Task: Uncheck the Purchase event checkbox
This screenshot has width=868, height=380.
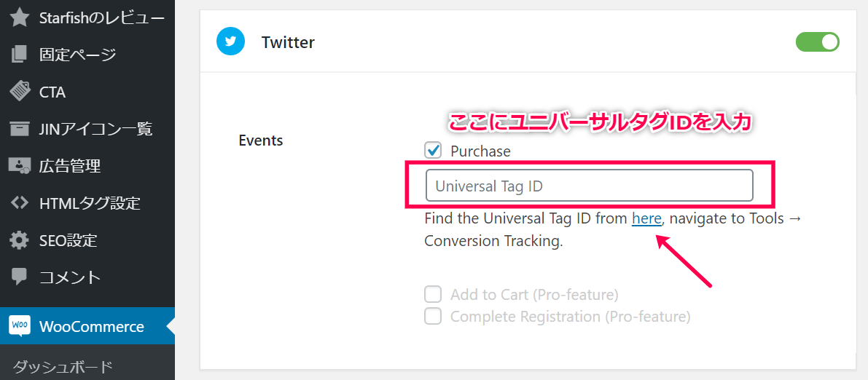Action: tap(433, 151)
